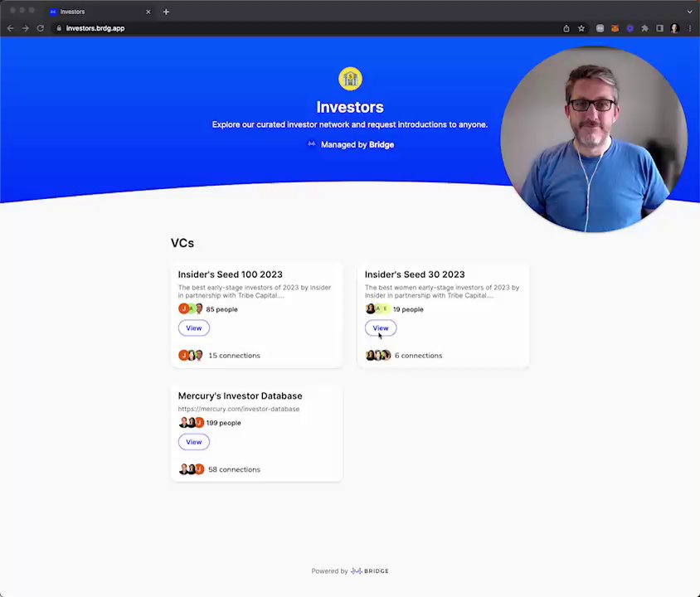The height and width of the screenshot is (597, 700).
Task: Expand the tab search dropdown arrow
Action: coord(689,12)
